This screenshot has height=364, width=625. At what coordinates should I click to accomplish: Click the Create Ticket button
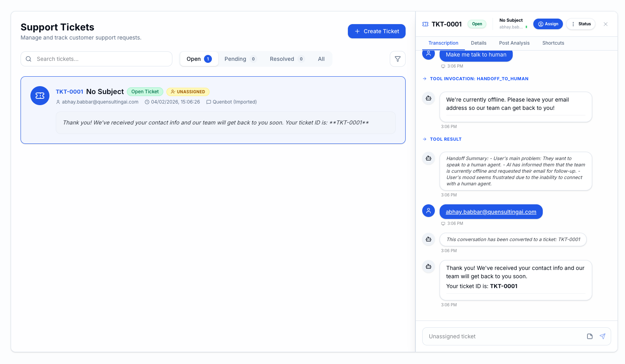pyautogui.click(x=376, y=31)
